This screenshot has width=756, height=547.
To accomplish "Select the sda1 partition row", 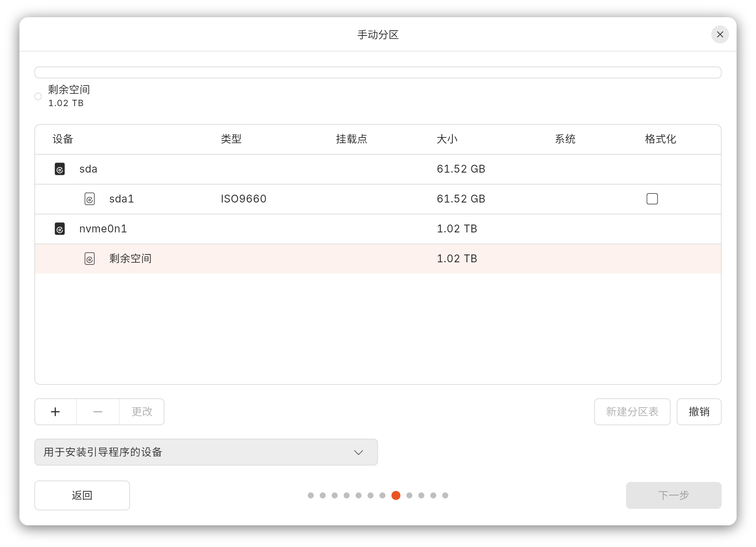I will tap(378, 199).
